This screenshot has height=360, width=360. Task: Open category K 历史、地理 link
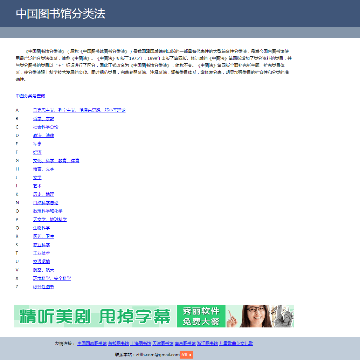[43, 194]
